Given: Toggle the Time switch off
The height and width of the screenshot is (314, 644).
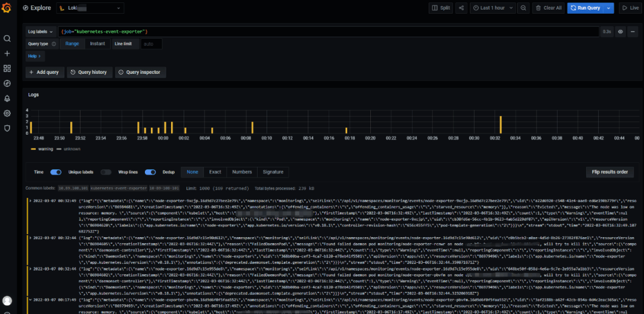Looking at the screenshot, I should [x=55, y=172].
